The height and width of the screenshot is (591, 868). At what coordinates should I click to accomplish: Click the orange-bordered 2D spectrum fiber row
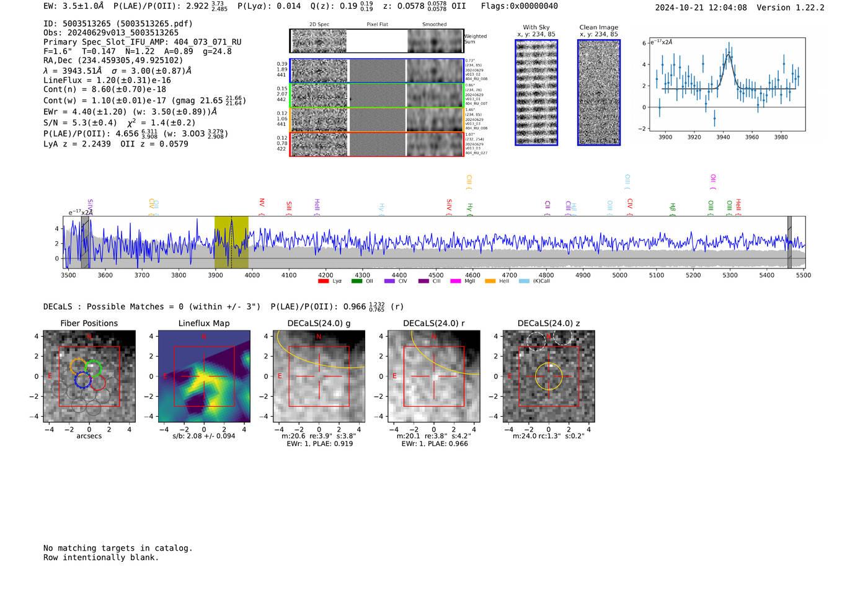point(376,120)
